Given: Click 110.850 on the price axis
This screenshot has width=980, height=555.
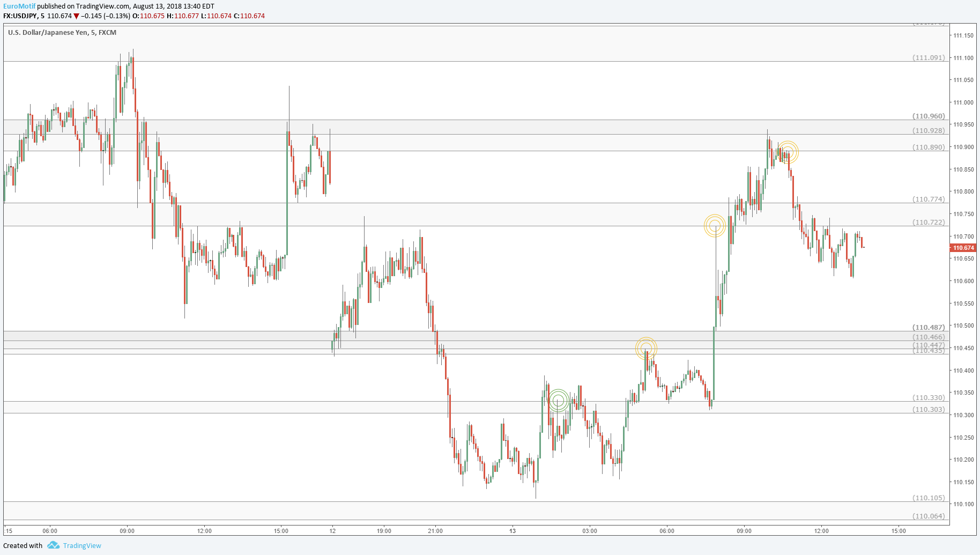Looking at the screenshot, I should 963,169.
